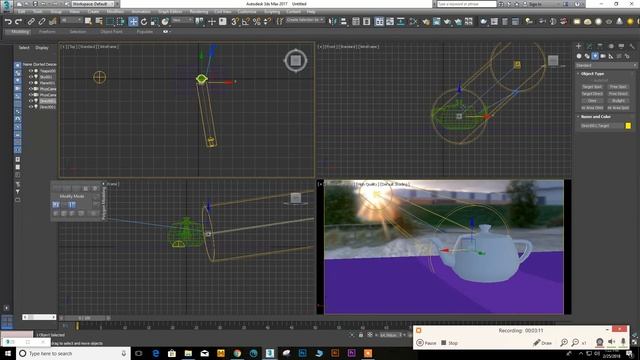This screenshot has height=360, width=640.
Task: Click the Windows Start button
Action: (7, 353)
